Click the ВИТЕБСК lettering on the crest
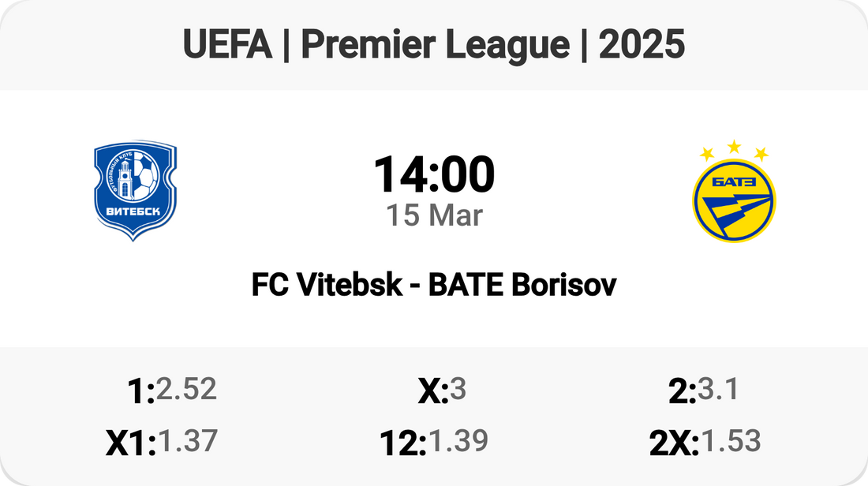Image resolution: width=868 pixels, height=486 pixels. 135,211
